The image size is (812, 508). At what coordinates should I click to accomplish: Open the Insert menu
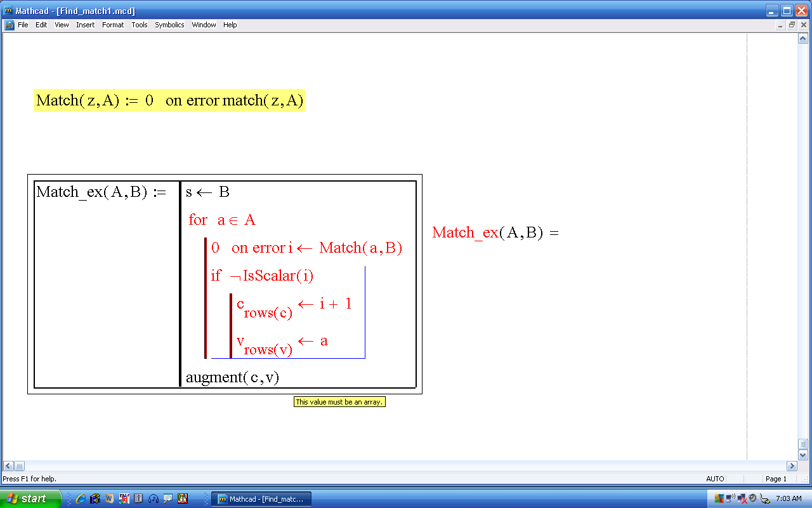tap(85, 25)
